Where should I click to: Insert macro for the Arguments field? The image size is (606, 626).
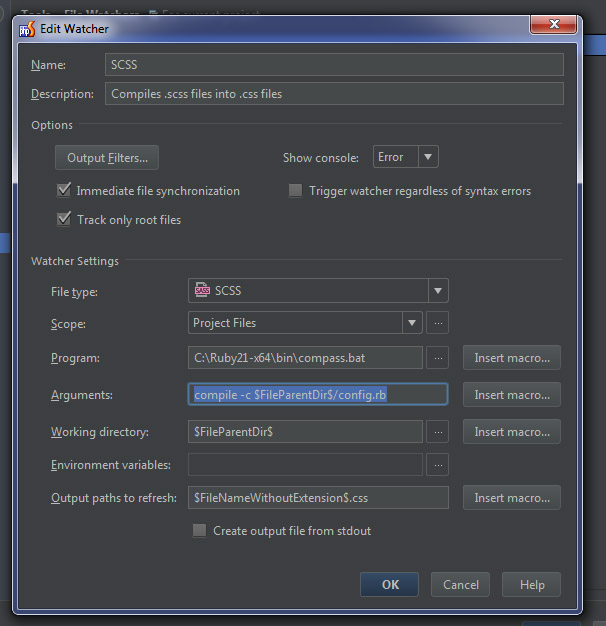pyautogui.click(x=512, y=395)
